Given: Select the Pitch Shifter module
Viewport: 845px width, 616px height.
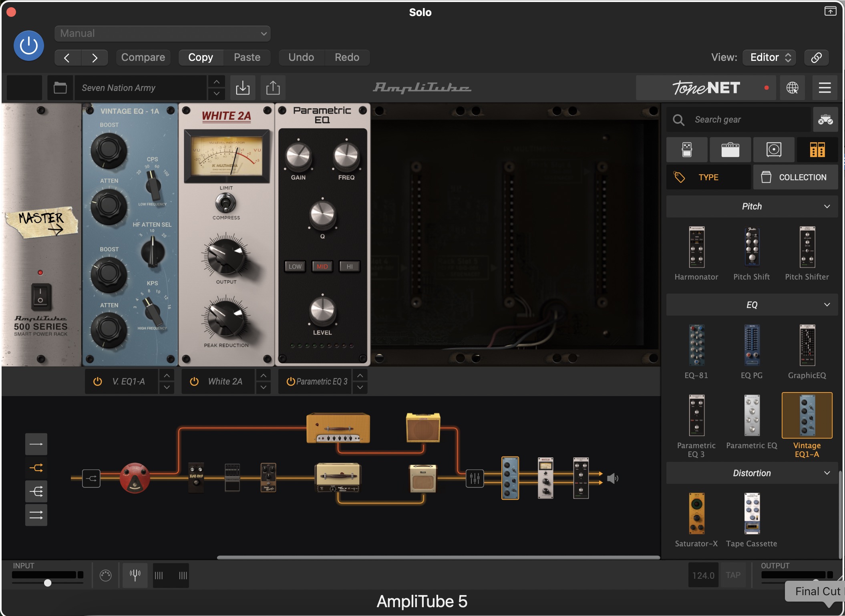Looking at the screenshot, I should pos(807,253).
